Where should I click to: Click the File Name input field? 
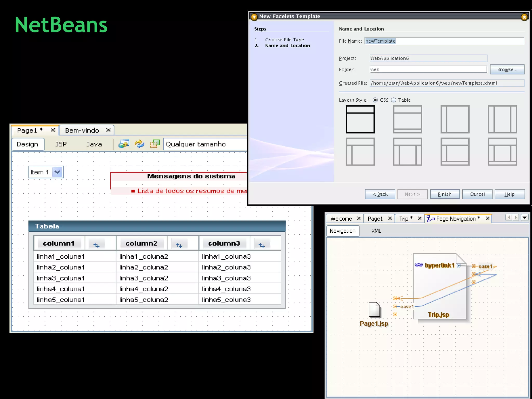(x=444, y=41)
